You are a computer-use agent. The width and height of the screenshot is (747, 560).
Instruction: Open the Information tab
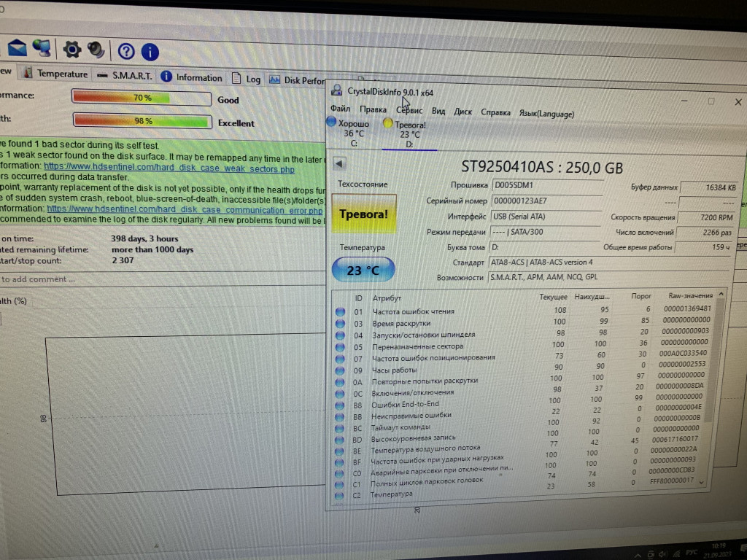pos(192,77)
